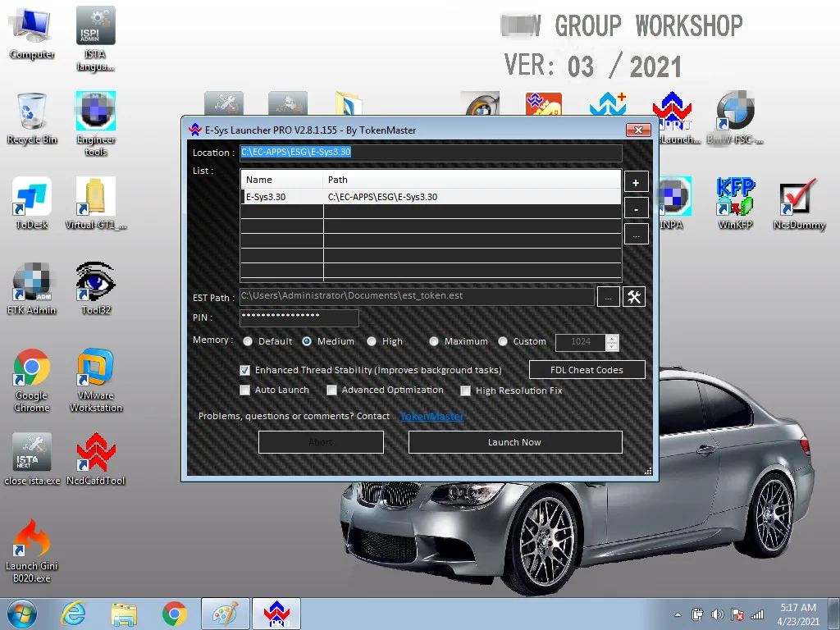Follow the TokenMaster contact link
840x630 pixels.
(431, 416)
